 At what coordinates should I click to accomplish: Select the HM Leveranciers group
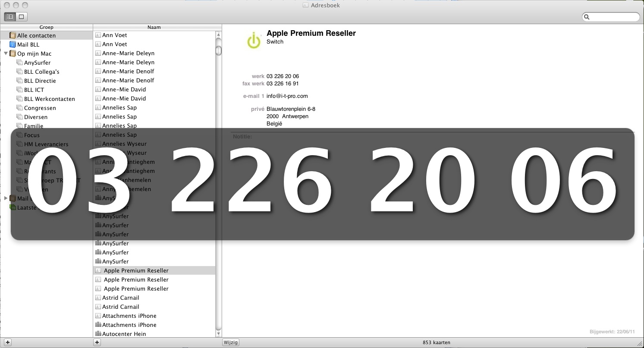point(46,144)
